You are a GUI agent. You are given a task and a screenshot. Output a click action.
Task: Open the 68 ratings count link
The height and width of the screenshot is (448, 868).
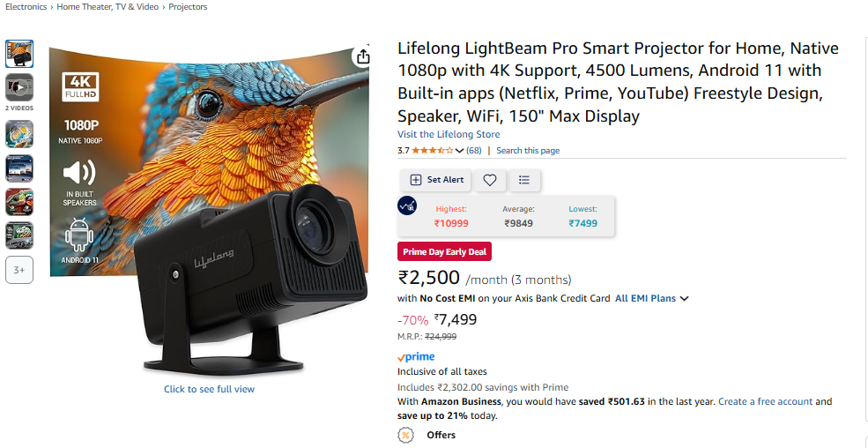point(474,151)
